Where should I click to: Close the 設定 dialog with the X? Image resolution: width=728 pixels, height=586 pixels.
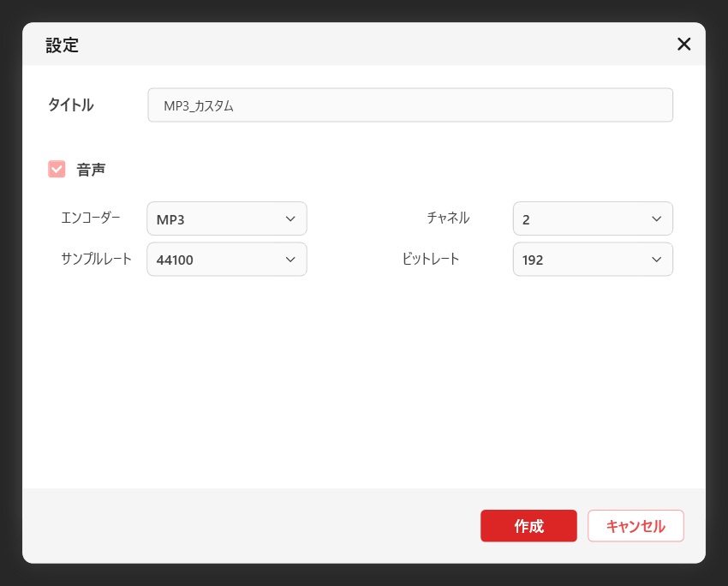[683, 45]
